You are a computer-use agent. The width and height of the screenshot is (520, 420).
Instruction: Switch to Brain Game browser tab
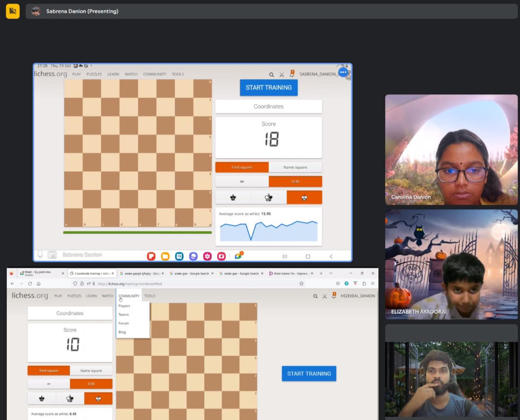[x=290, y=274]
